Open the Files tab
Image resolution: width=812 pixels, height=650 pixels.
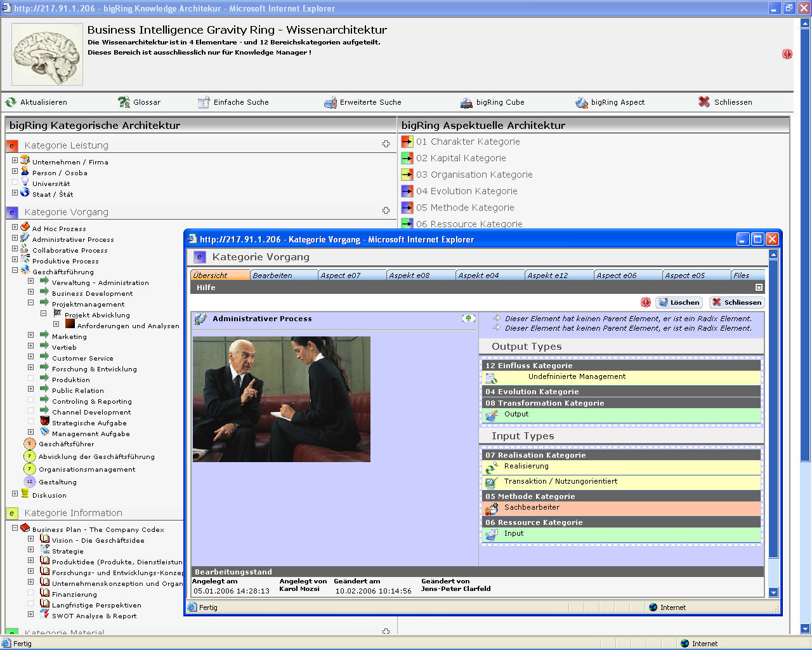742,275
